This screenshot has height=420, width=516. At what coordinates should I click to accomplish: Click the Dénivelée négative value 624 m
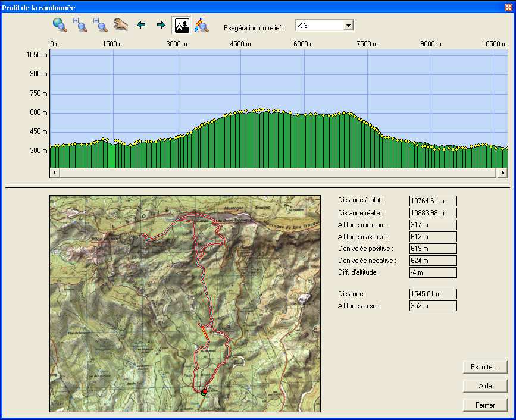pos(433,261)
